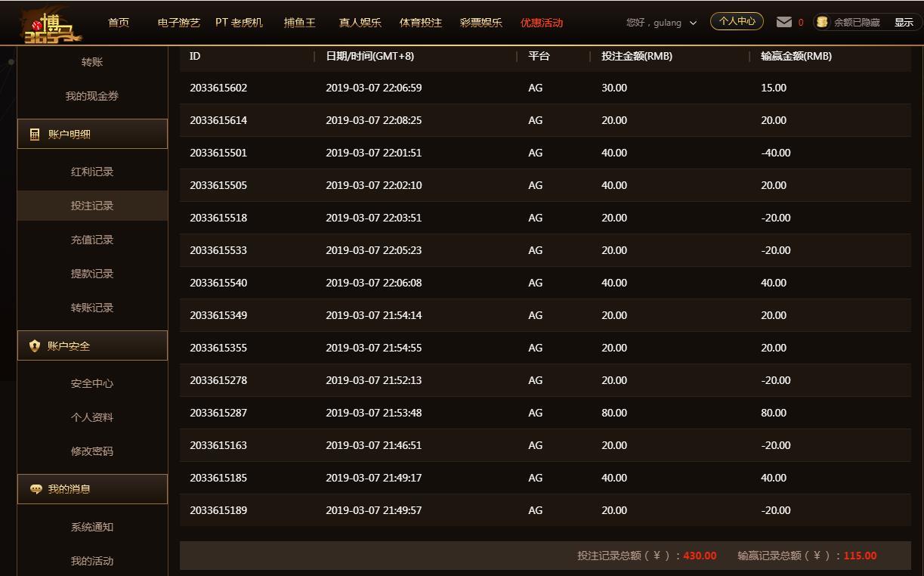
Task: Go to 首页 in top navigation
Action: pyautogui.click(x=119, y=23)
